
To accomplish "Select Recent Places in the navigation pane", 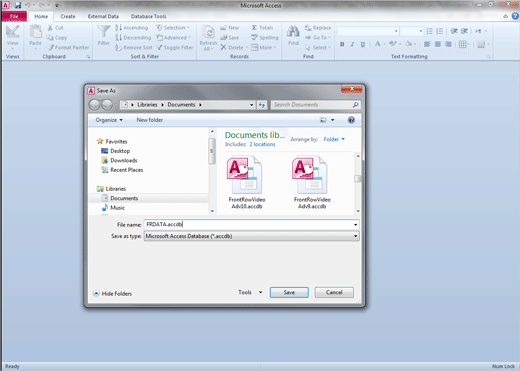I will 127,170.
